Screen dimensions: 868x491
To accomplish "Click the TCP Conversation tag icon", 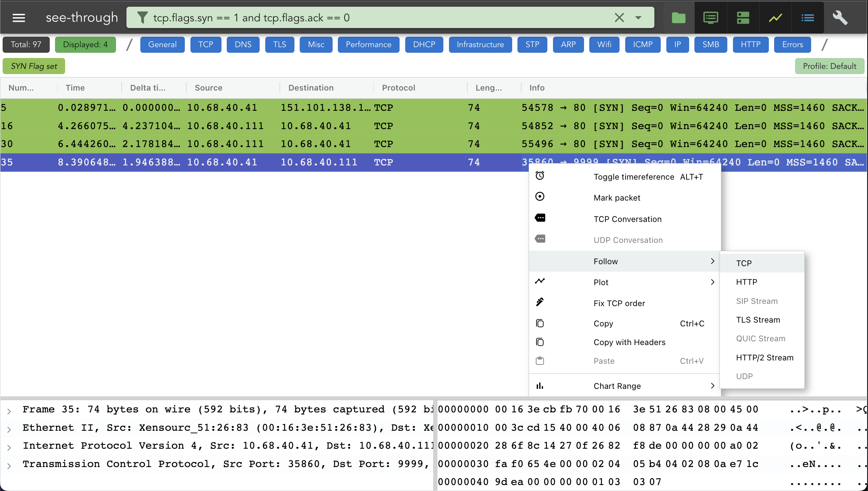I will coord(540,218).
